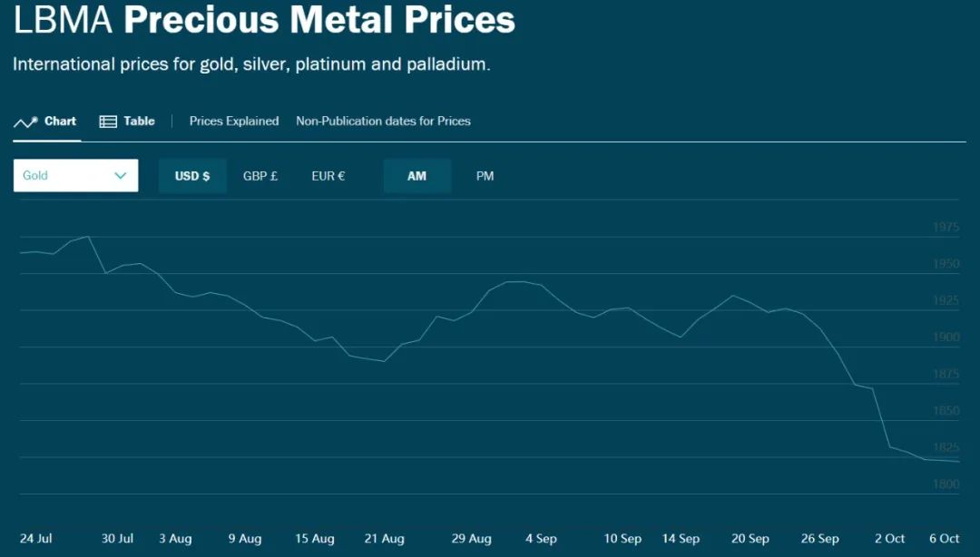Image resolution: width=980 pixels, height=557 pixels.
Task: Show AM fixing prices
Action: coord(416,176)
